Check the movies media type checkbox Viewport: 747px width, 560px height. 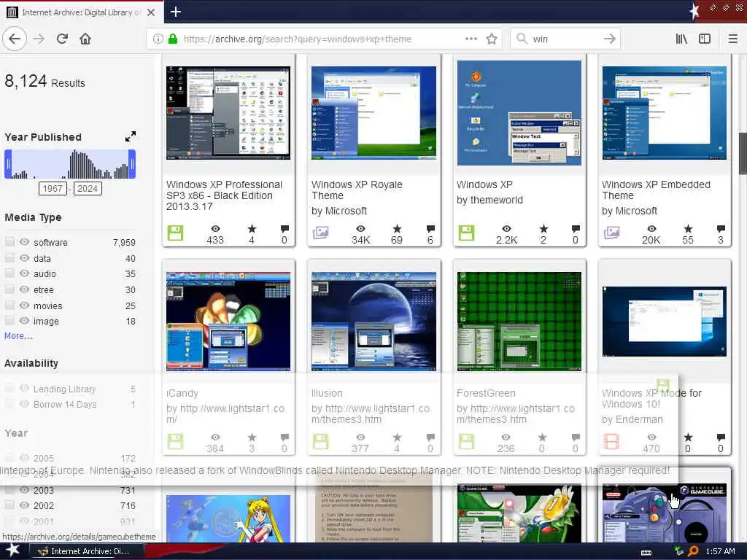pyautogui.click(x=9, y=306)
